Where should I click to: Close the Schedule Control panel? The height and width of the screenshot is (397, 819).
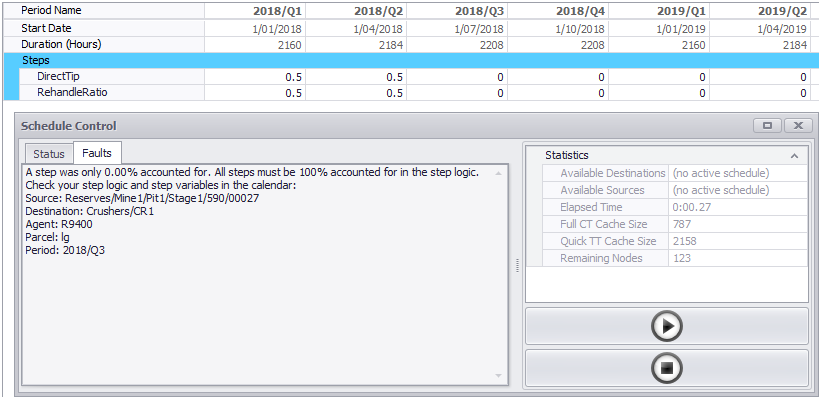coord(798,125)
